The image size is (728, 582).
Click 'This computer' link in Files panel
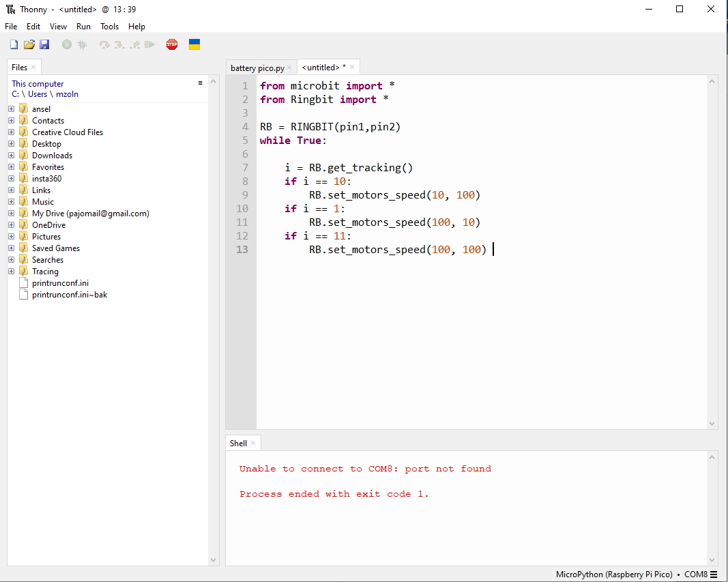point(38,83)
